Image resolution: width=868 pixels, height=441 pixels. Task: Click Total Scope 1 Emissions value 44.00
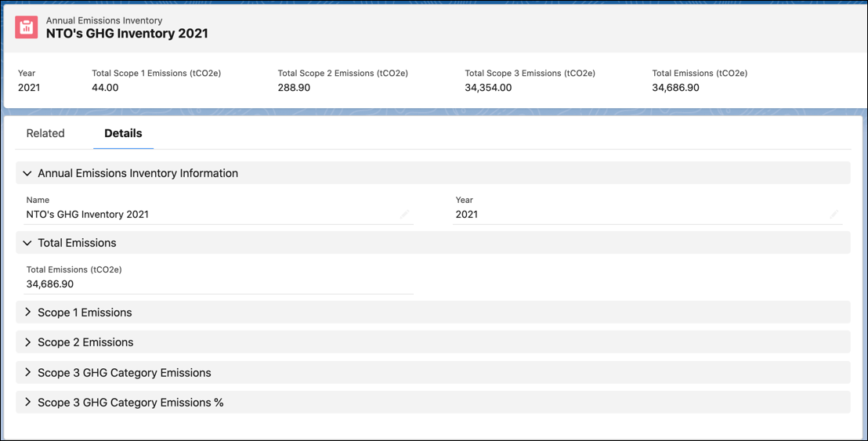(105, 88)
